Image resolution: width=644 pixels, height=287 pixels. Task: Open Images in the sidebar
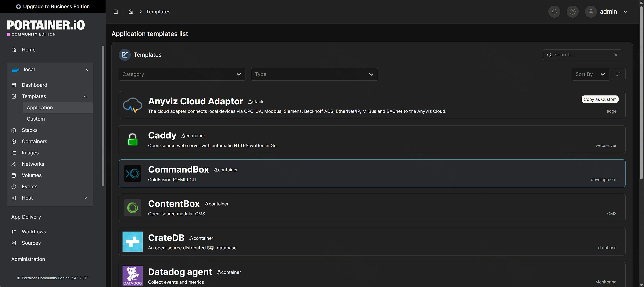[x=50, y=153]
